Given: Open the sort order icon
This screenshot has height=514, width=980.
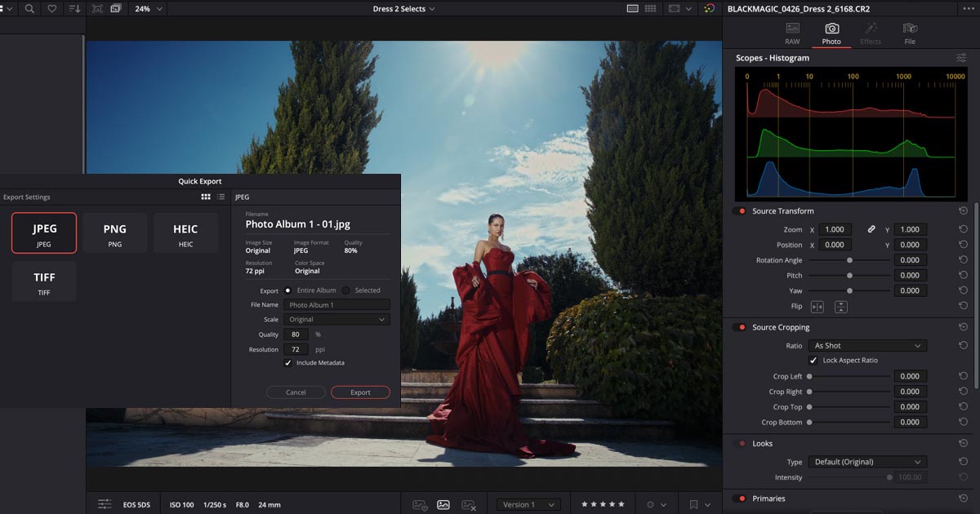Looking at the screenshot, I should click(x=74, y=8).
